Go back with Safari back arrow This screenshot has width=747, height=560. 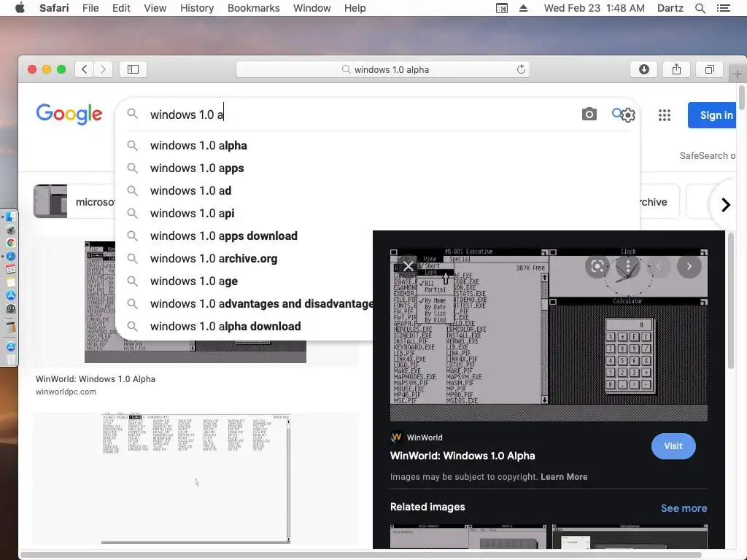pyautogui.click(x=85, y=69)
